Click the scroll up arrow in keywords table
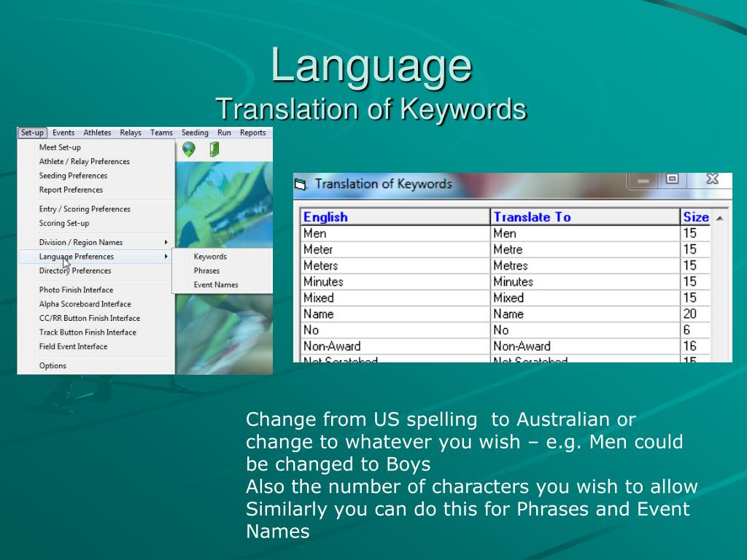The height and width of the screenshot is (560, 747). (719, 218)
